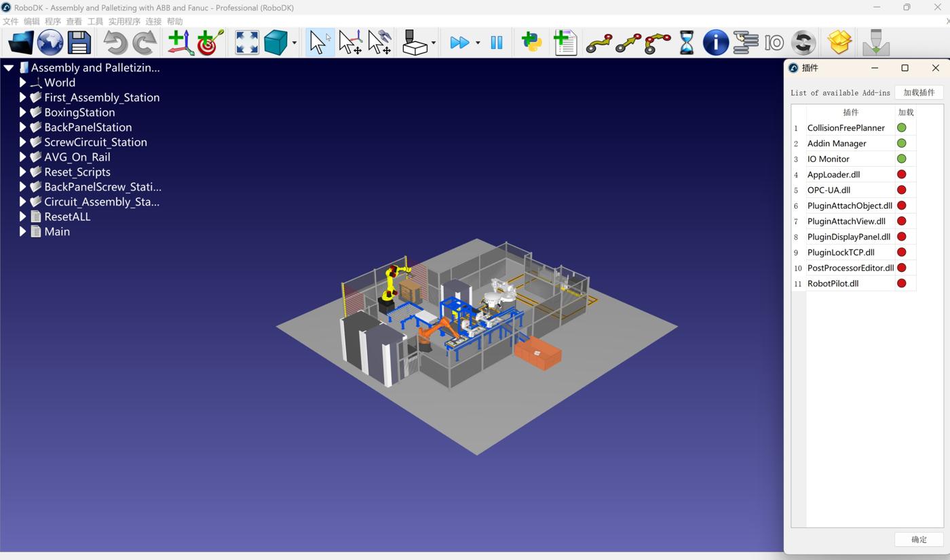950x560 pixels.
Task: Select the Main program in tree
Action: tap(57, 232)
